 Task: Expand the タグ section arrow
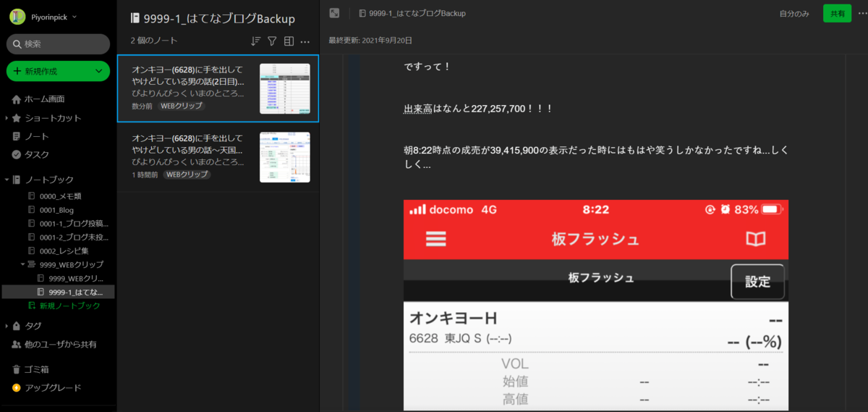(x=7, y=326)
